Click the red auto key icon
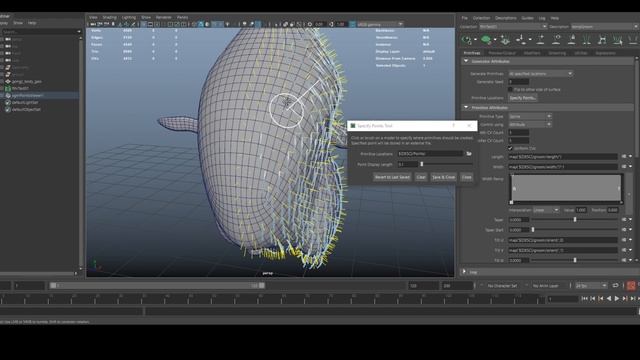Viewport: 640px width, 360px height. tap(631, 286)
